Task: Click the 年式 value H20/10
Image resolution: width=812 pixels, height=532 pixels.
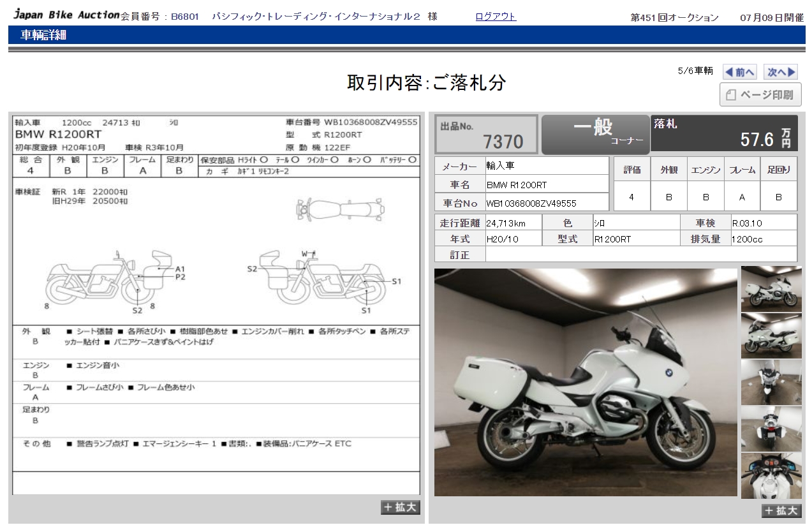Action: click(x=513, y=239)
